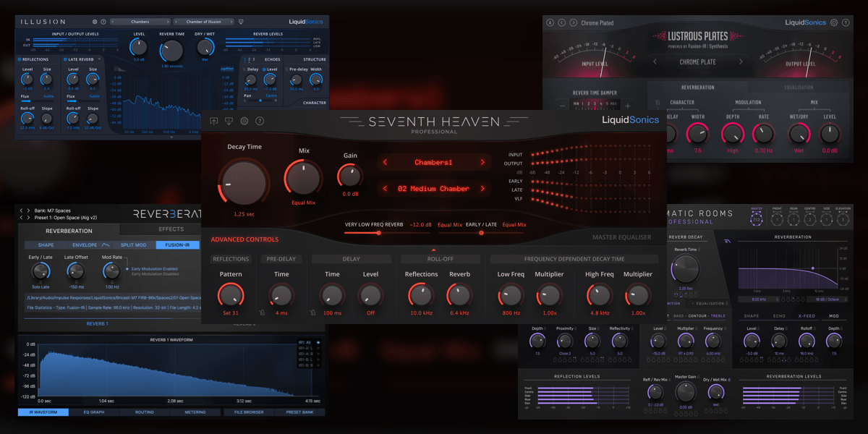The width and height of the screenshot is (868, 434).
Task: Select the Side channel icon in Cinematic Rooms
Action: (827, 218)
